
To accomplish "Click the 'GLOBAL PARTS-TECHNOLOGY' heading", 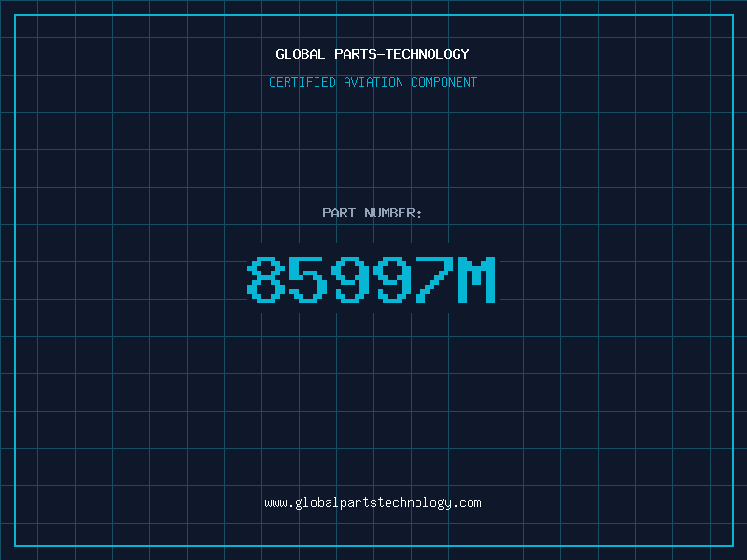I will coord(373,54).
